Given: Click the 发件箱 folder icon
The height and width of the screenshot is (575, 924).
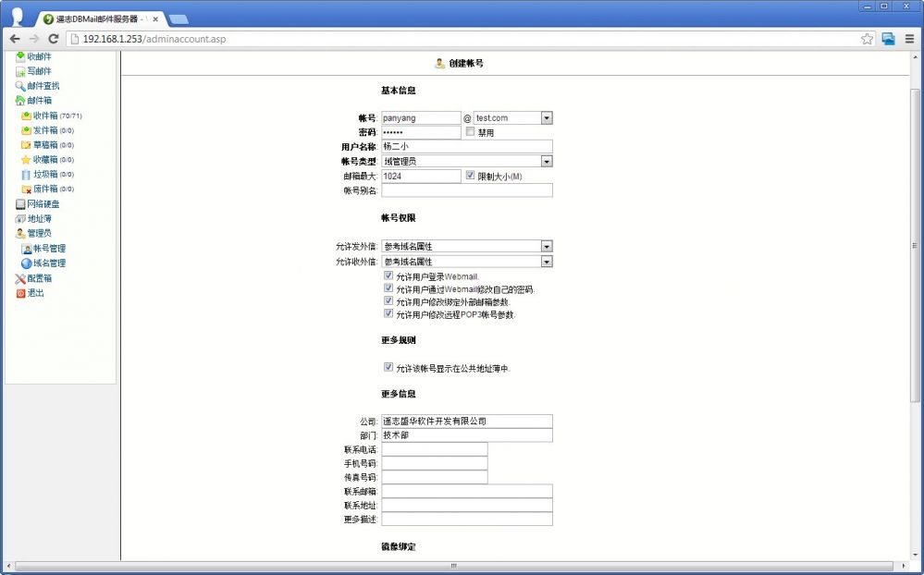Looking at the screenshot, I should pos(26,130).
